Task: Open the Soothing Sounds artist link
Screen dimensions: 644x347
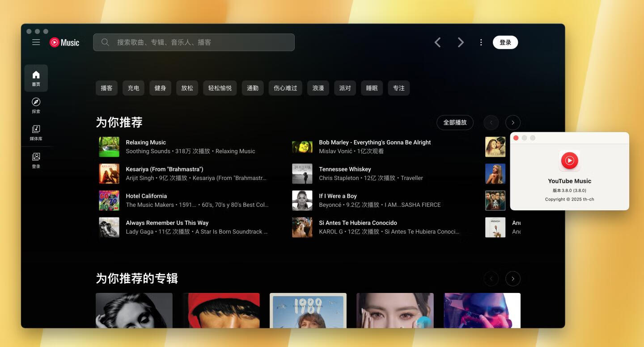Action: point(148,151)
